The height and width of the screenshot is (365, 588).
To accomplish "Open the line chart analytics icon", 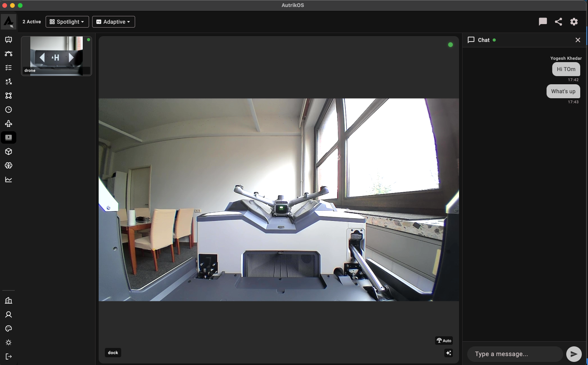I will [x=9, y=179].
